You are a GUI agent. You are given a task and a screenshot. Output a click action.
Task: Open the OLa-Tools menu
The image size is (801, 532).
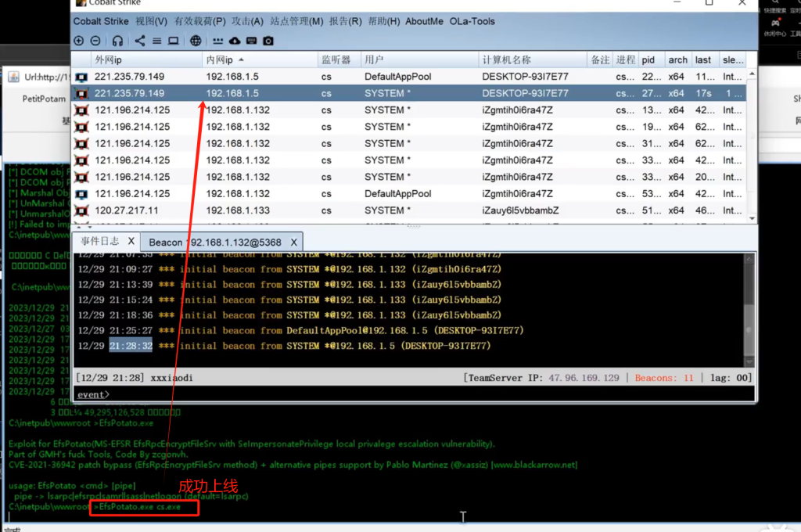point(472,21)
